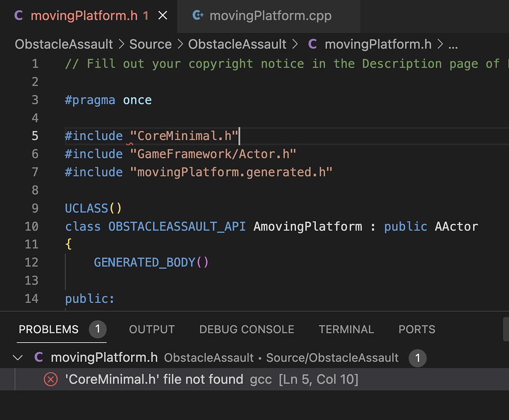Expand the ObstacleAssault breadcrumb item
This screenshot has width=509, height=420.
click(64, 44)
